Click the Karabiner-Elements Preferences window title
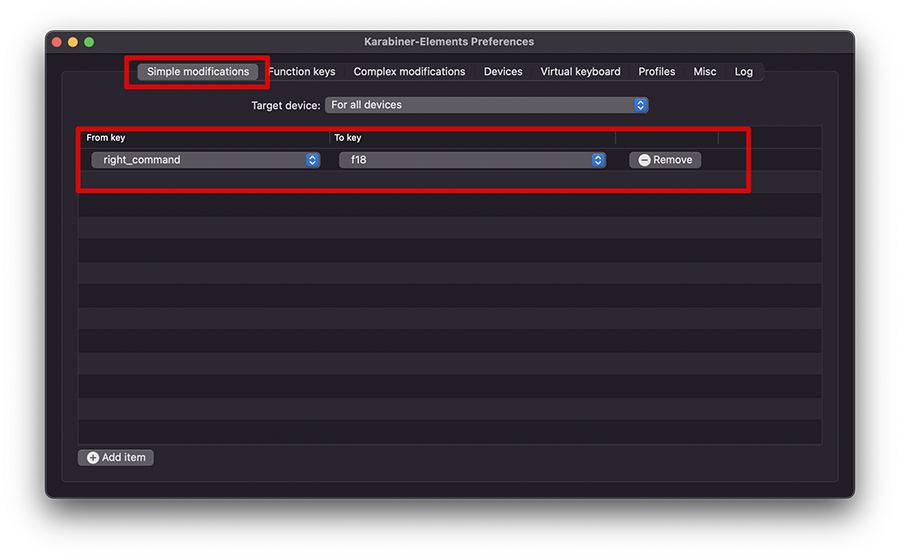Image resolution: width=900 pixels, height=558 pixels. click(449, 42)
